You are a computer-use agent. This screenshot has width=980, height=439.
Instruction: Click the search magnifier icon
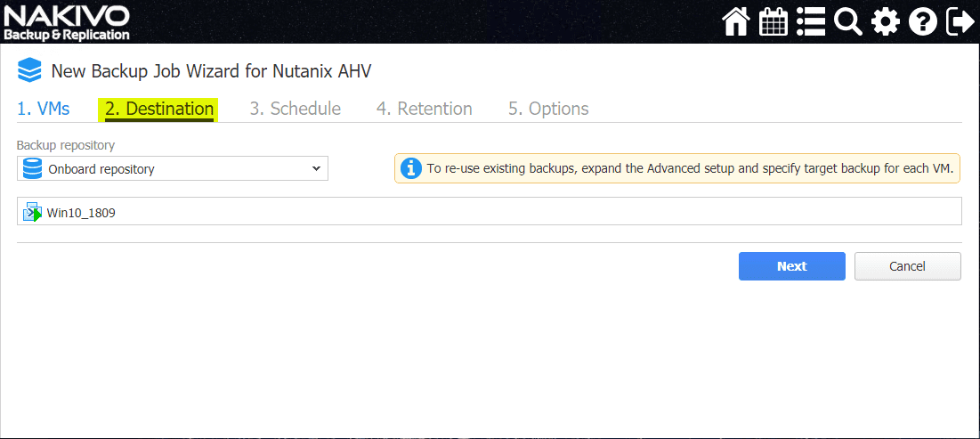(848, 21)
